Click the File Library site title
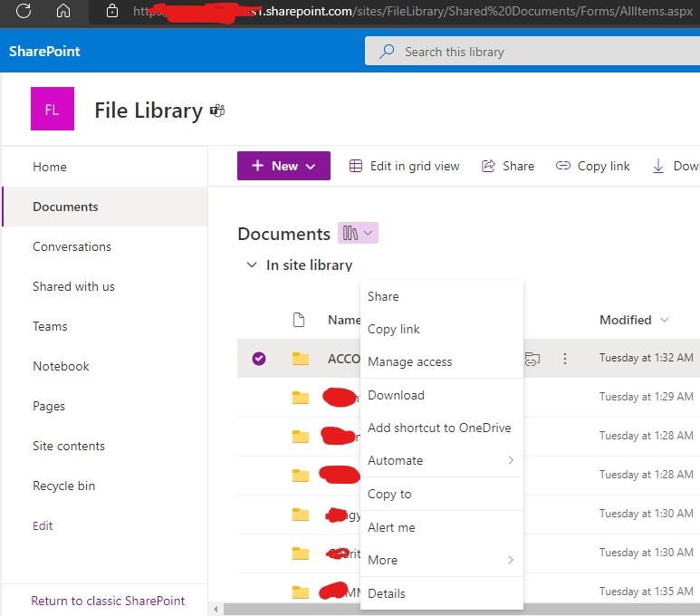 point(149,111)
